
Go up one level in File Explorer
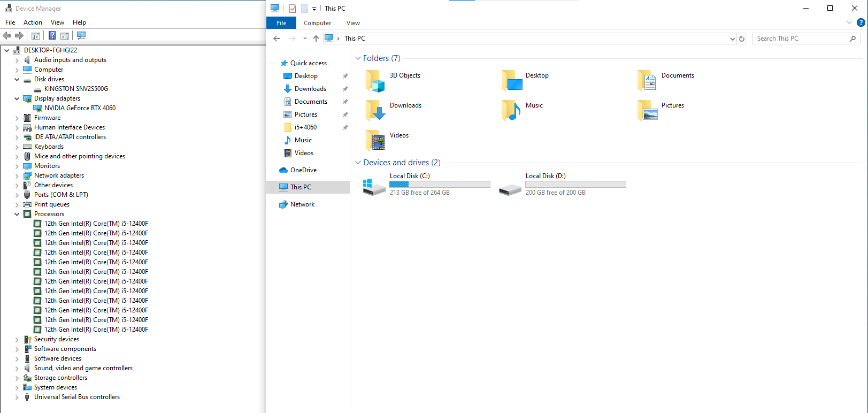(316, 39)
